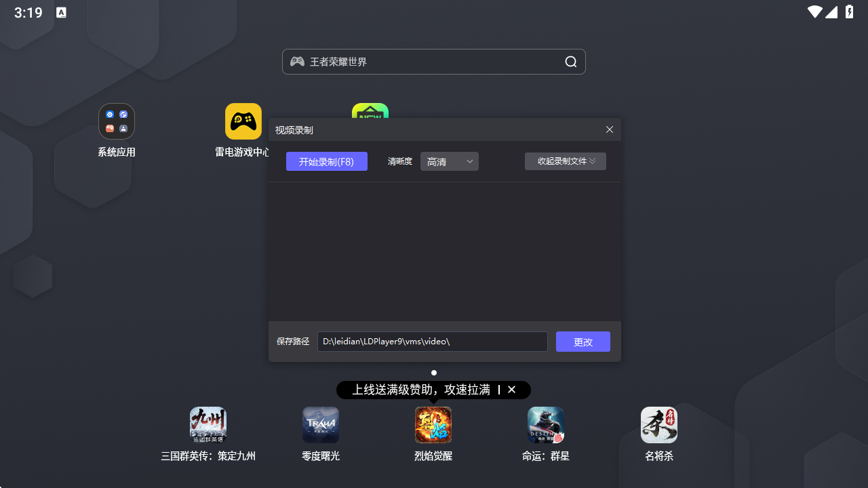Open the 系统应用 system apps folder

(x=116, y=121)
